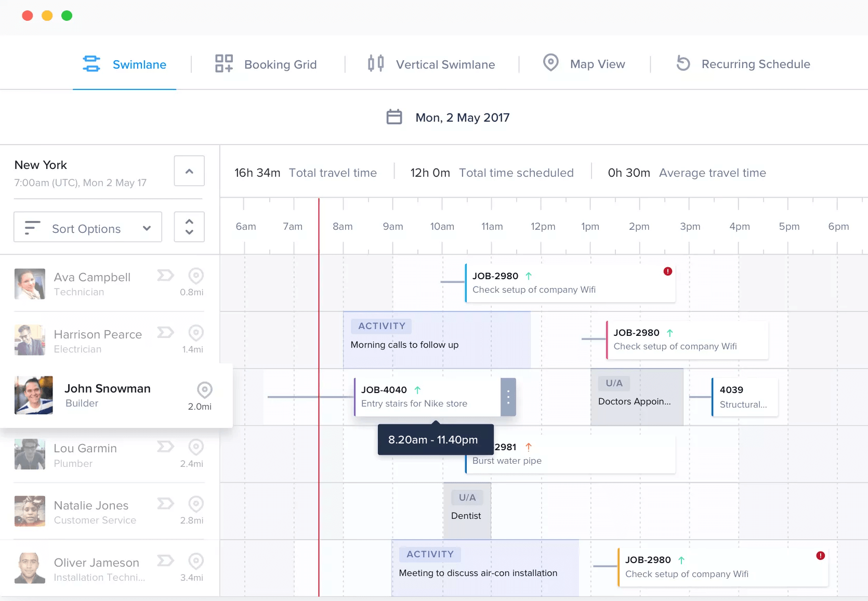Click Natalie Jones's tag arrow icon
Image resolution: width=868 pixels, height=601 pixels.
(x=165, y=503)
